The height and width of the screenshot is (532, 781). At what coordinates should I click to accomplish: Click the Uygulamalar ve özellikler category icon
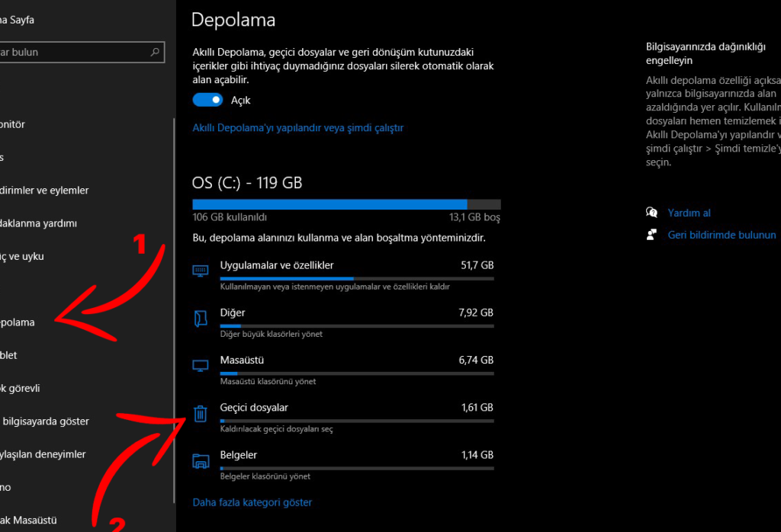pyautogui.click(x=200, y=271)
